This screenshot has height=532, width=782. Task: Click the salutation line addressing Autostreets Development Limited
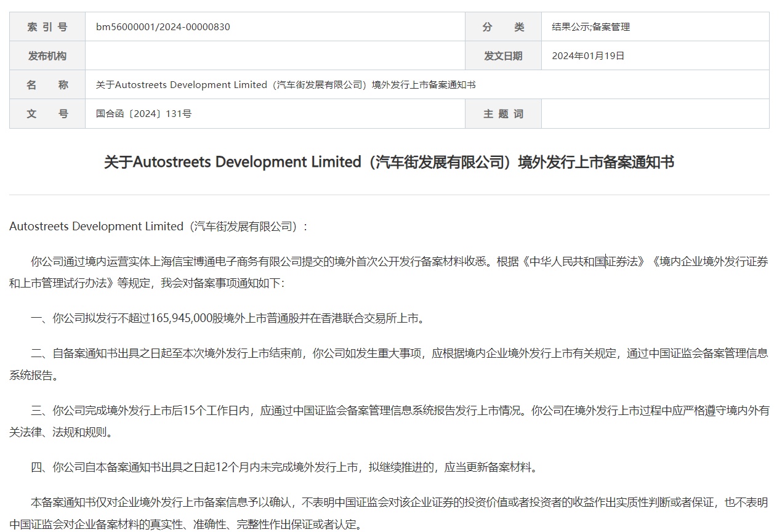[158, 227]
